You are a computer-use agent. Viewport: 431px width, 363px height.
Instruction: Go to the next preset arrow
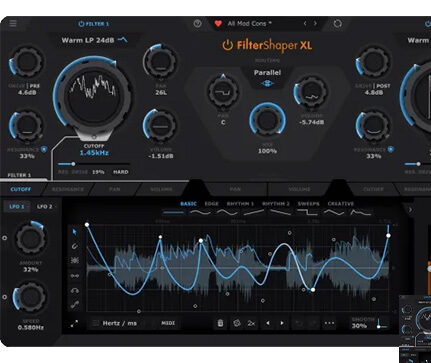click(315, 24)
